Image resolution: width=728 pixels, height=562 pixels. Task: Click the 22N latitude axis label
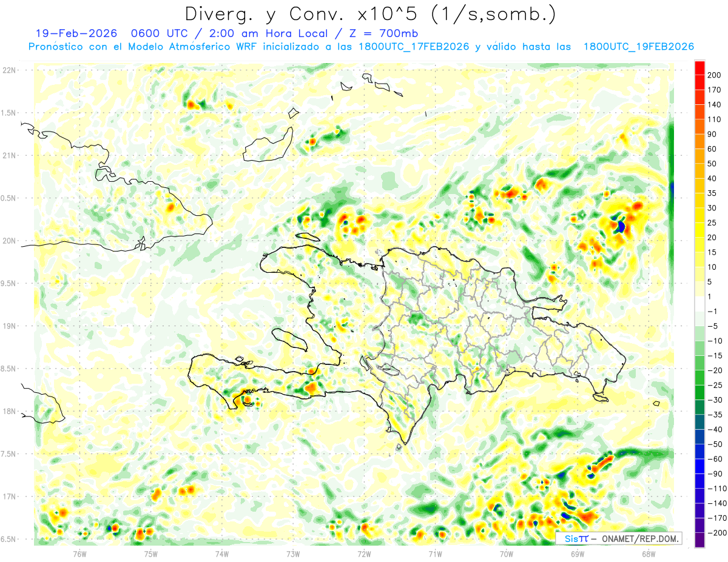pyautogui.click(x=9, y=70)
